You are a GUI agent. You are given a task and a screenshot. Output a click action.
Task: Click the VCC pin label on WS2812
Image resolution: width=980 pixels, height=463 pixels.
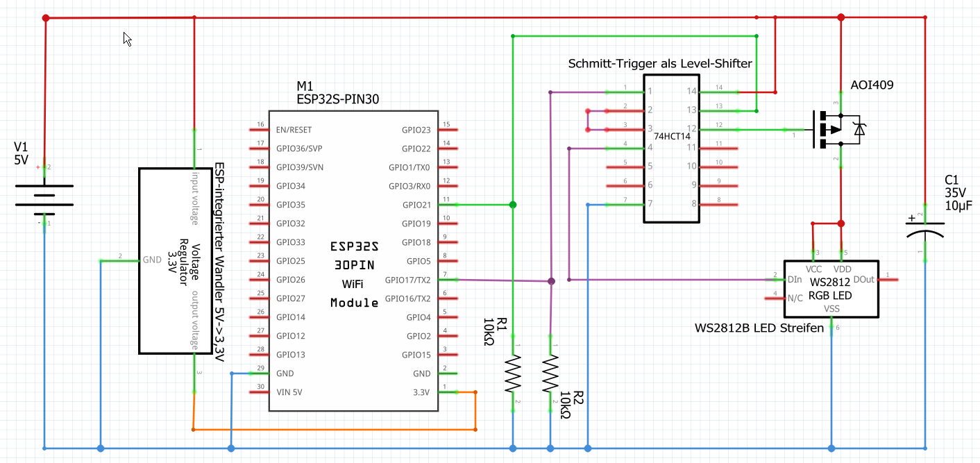(814, 269)
